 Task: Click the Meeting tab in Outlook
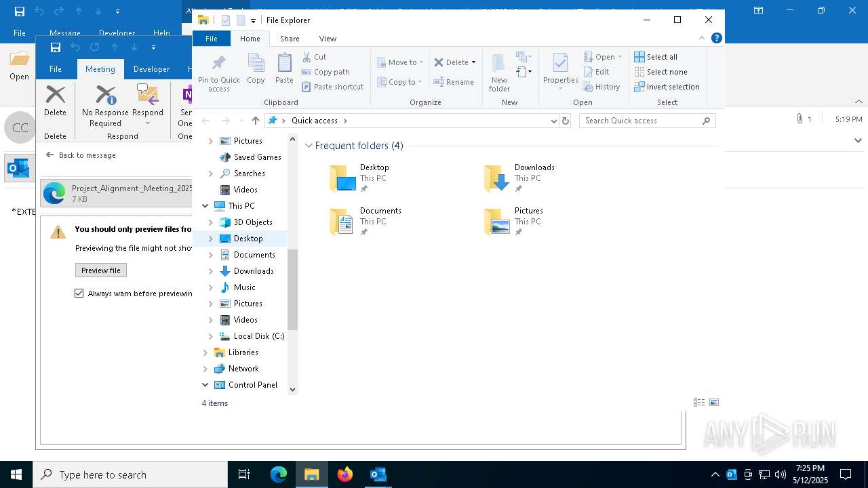tap(100, 69)
